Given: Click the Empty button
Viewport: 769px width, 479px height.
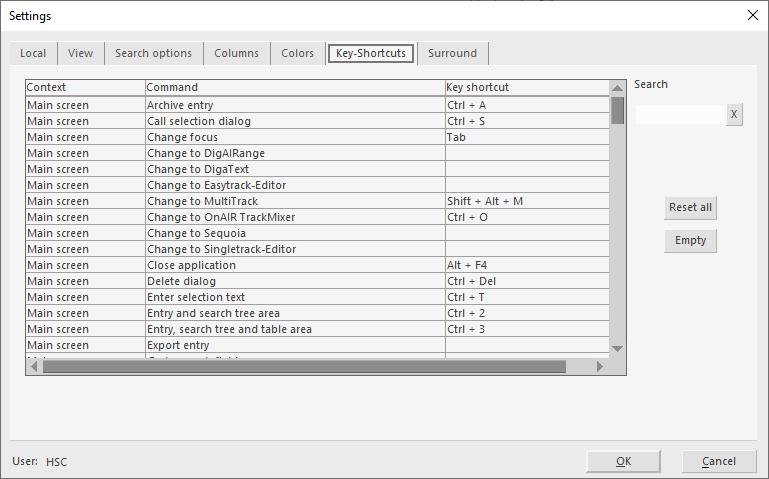Looking at the screenshot, I should 690,240.
